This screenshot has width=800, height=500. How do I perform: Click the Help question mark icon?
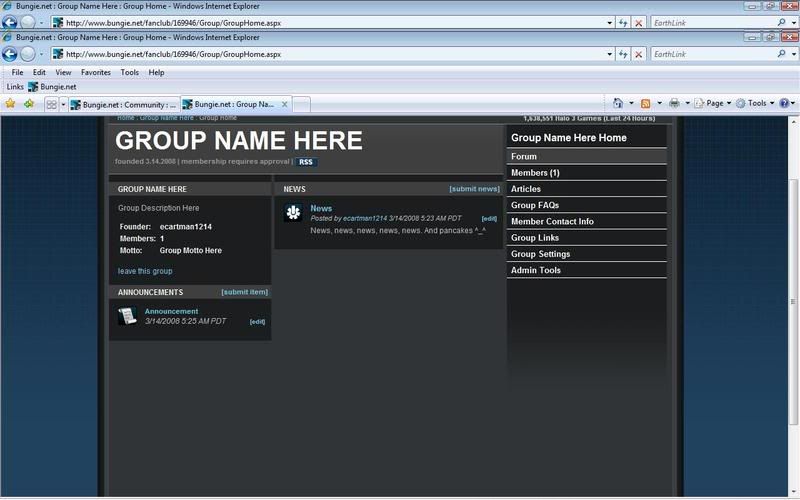coord(784,103)
